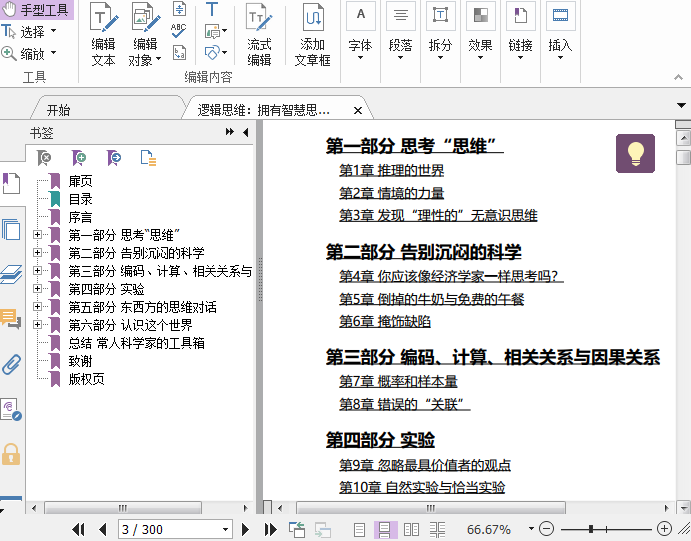Open the 字体 font group
The height and width of the screenshot is (541, 691).
360,32
